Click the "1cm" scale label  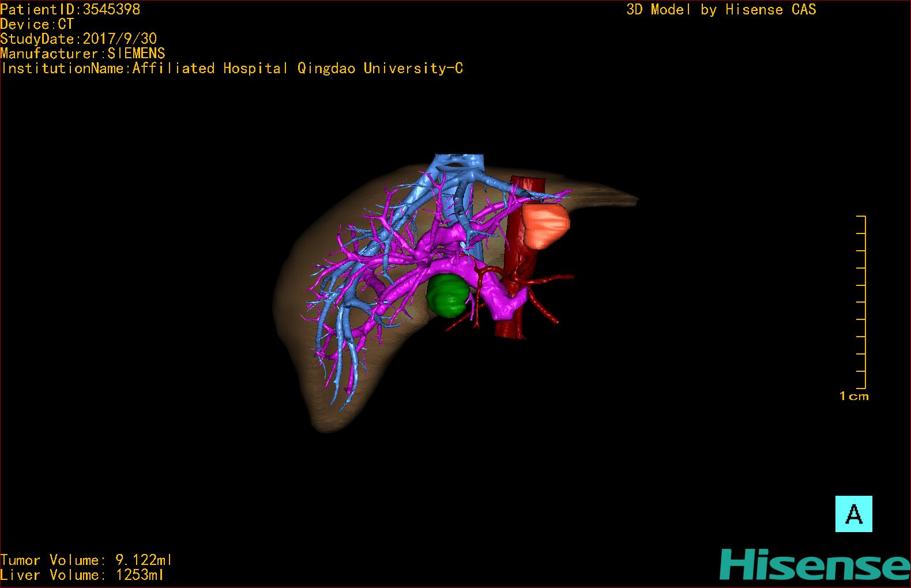pos(854,396)
